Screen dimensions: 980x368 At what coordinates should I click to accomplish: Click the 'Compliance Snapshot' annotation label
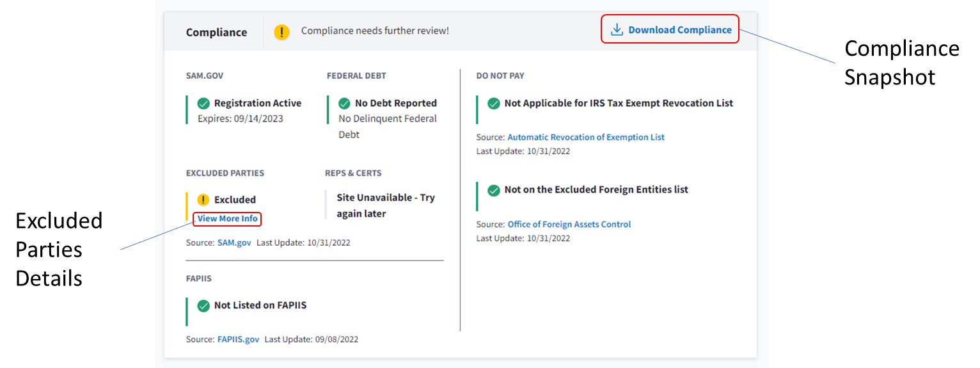(x=901, y=63)
